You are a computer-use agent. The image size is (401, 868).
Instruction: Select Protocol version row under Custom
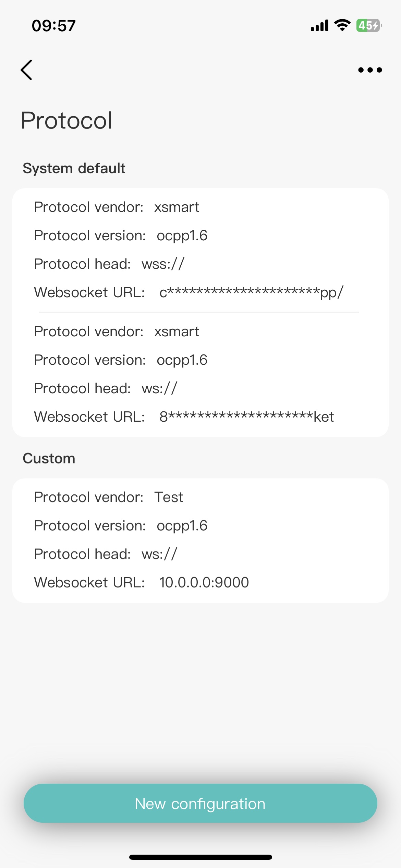tap(121, 526)
